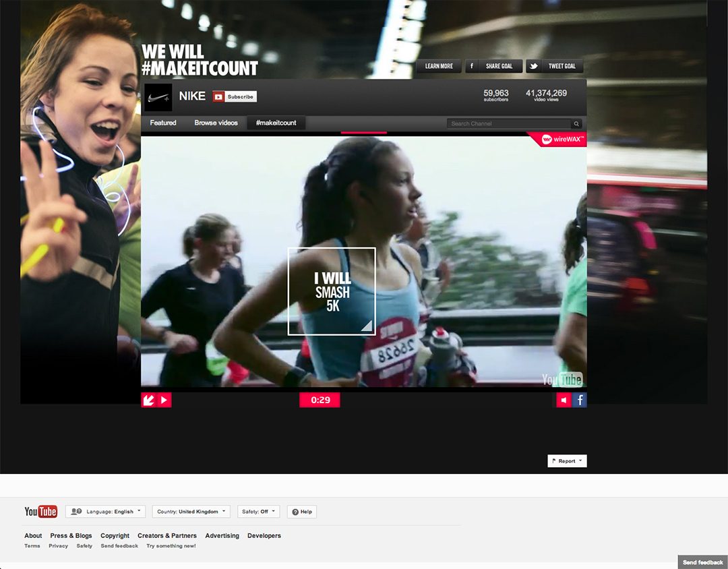Click the Nike swoosh channel logo
The width and height of the screenshot is (728, 569).
pos(158,97)
